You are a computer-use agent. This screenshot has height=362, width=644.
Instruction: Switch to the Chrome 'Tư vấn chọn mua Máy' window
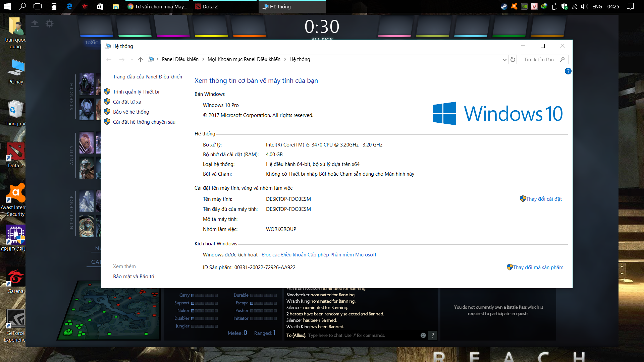coord(158,6)
